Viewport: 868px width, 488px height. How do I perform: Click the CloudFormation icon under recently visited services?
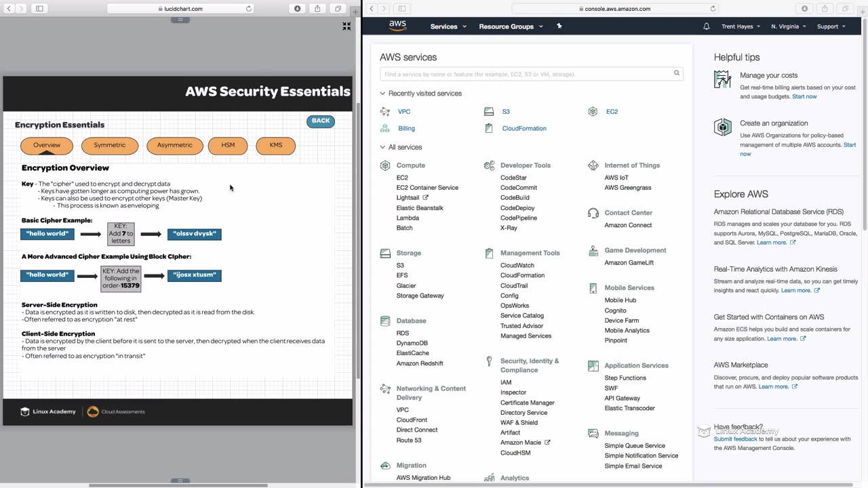[489, 128]
